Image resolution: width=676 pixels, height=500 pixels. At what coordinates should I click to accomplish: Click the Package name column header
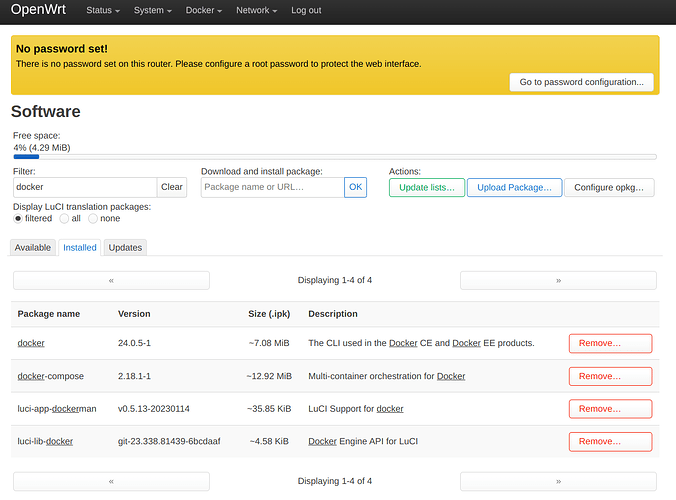(49, 314)
